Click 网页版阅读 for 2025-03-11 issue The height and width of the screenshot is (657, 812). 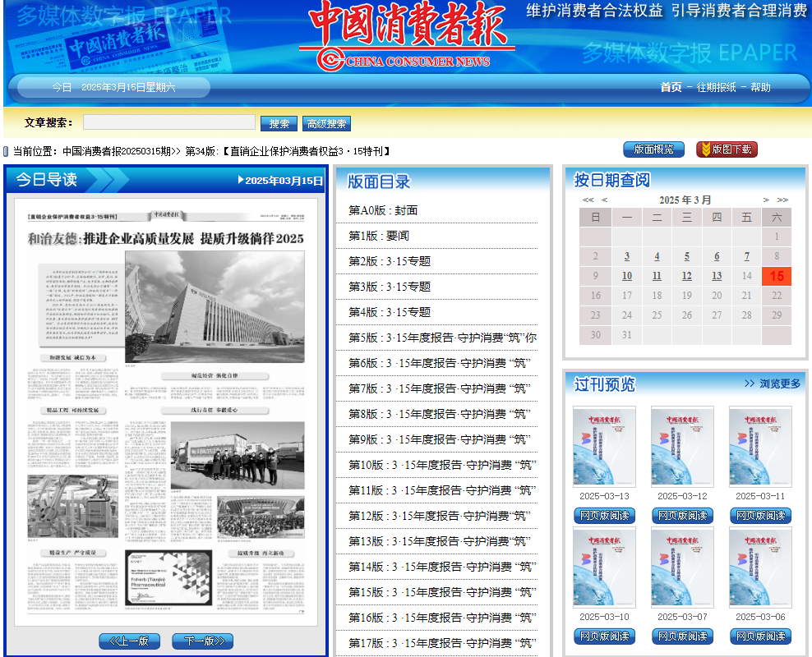click(x=761, y=516)
